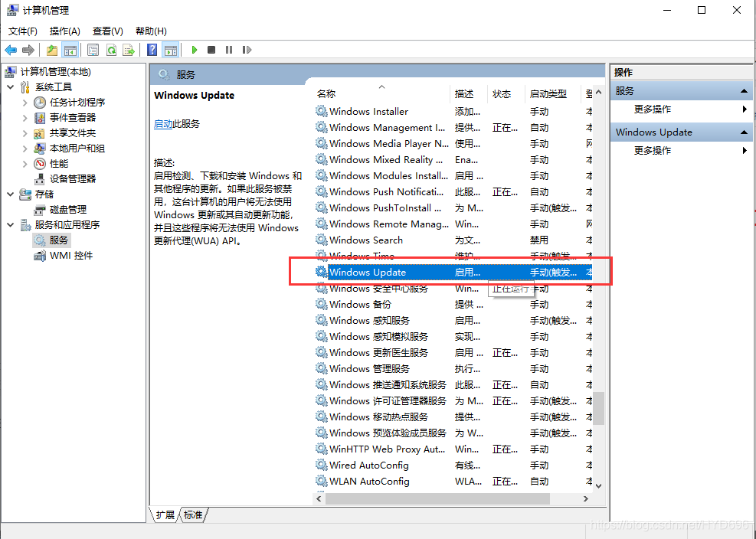Image resolution: width=756 pixels, height=539 pixels.
Task: Select Windows 更新医生服务 row
Action: pos(453,353)
